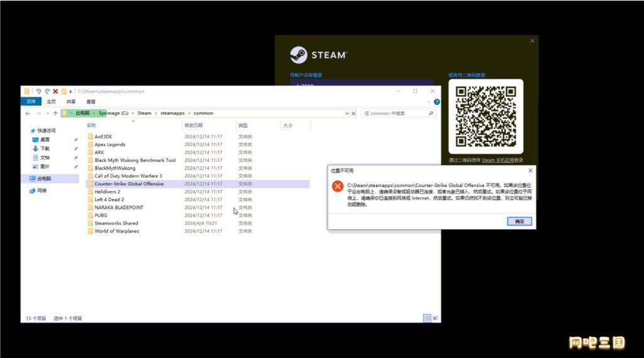This screenshot has width=644, height=358.
Task: Select 图片 in the navigation pane
Action: (x=41, y=167)
